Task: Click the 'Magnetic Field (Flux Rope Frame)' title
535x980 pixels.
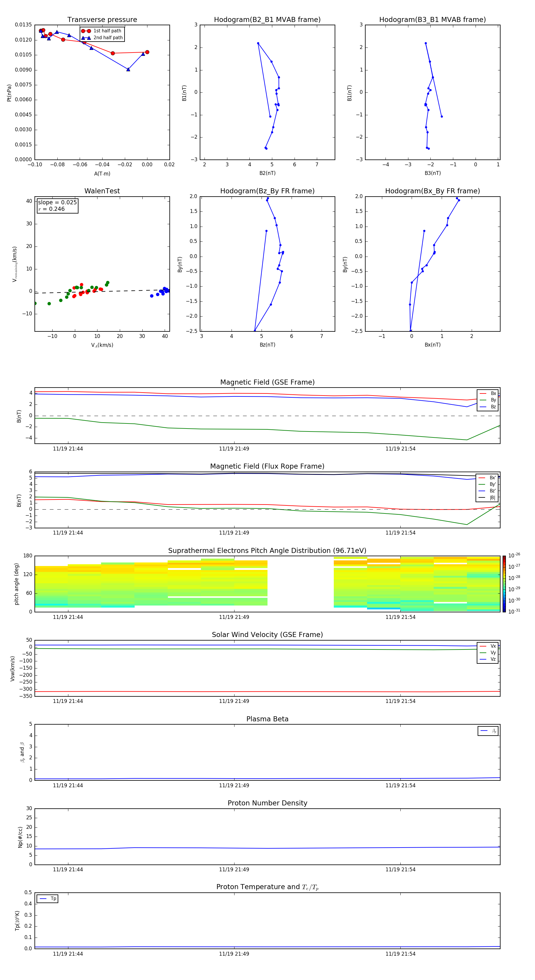Action: click(x=267, y=467)
